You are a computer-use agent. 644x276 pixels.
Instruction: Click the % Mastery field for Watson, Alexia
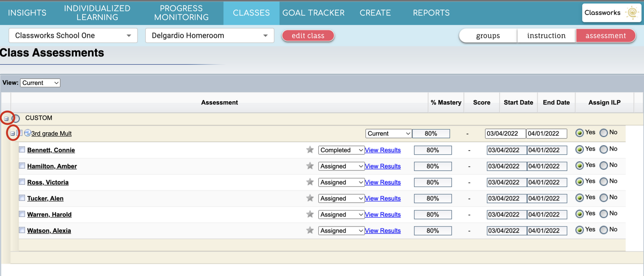click(433, 231)
